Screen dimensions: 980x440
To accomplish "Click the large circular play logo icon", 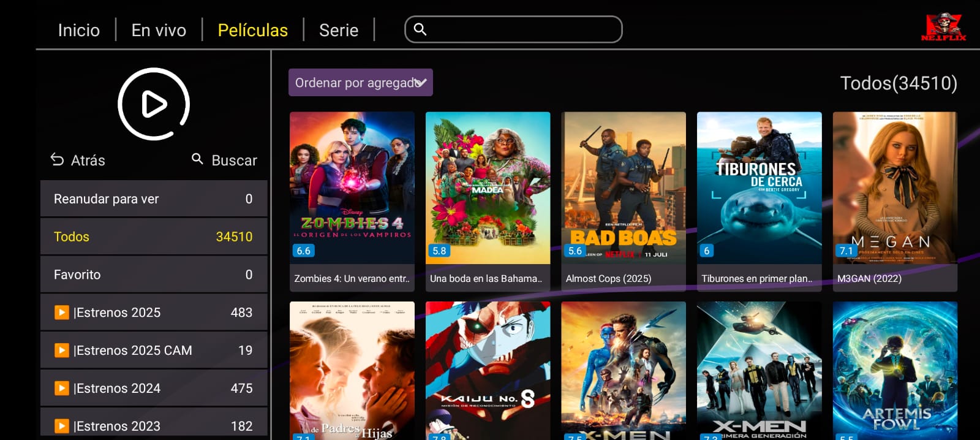I will pyautogui.click(x=154, y=104).
